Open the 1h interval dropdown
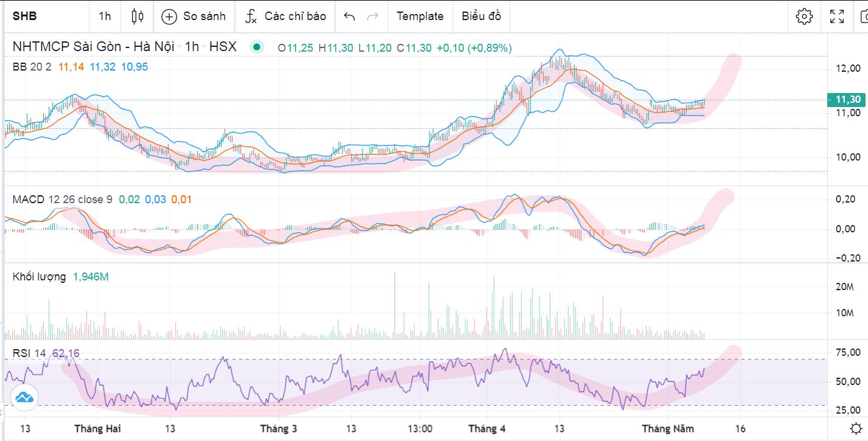The image size is (868, 441). 105,16
